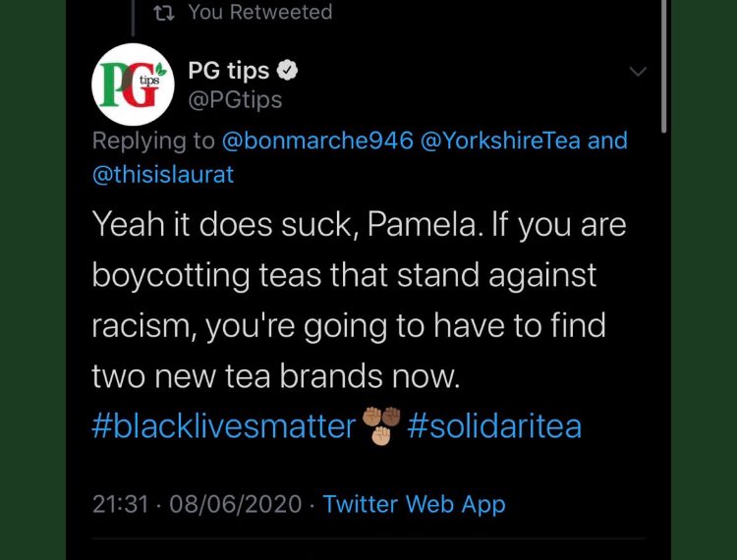Click the @PGtips handle
The width and height of the screenshot is (737, 560).
(x=235, y=99)
